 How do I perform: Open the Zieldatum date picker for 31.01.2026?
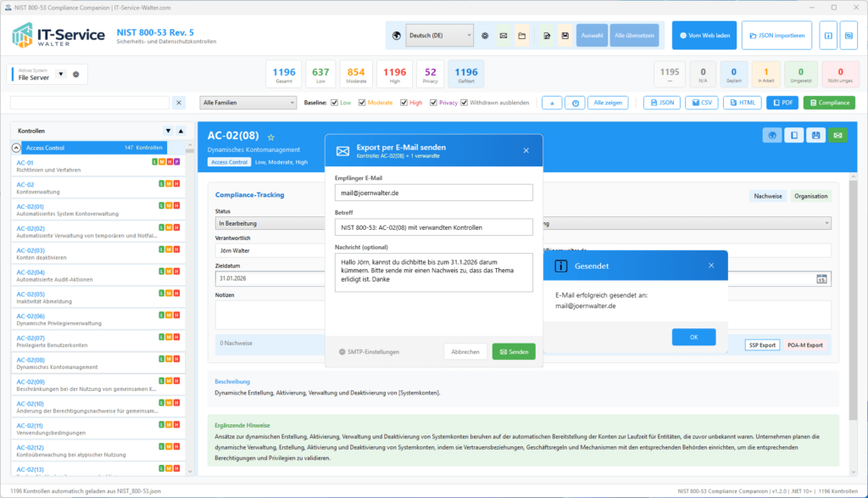point(821,279)
